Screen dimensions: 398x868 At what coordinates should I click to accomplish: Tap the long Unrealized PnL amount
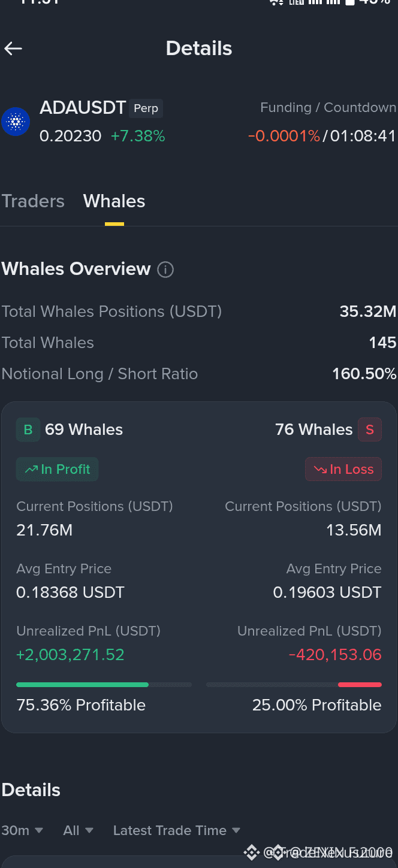(x=70, y=655)
